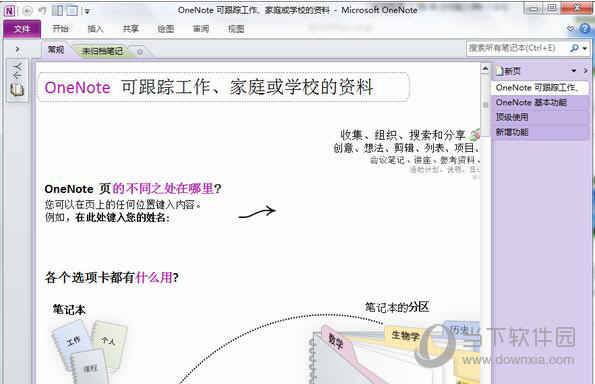This screenshot has height=384, width=595.
Task: Switch to the 审阅 ribbon tab
Action: (201, 29)
